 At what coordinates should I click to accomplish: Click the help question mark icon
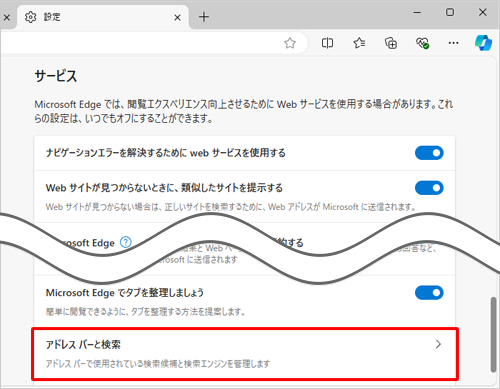tap(126, 242)
